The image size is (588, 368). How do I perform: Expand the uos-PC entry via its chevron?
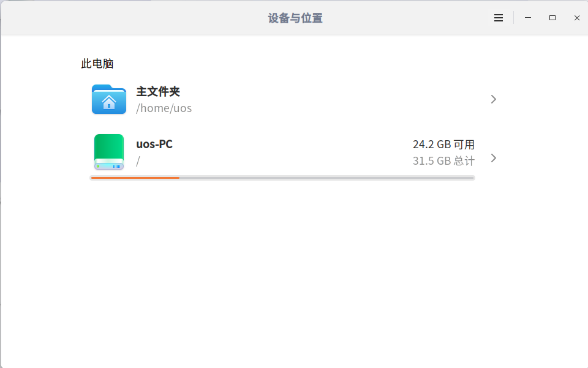tap(494, 158)
